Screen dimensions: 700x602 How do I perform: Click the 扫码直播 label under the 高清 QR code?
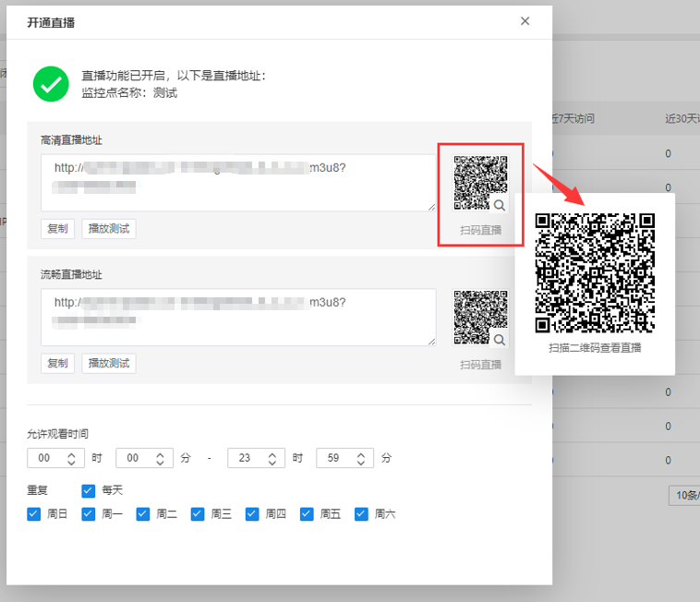[x=481, y=230]
